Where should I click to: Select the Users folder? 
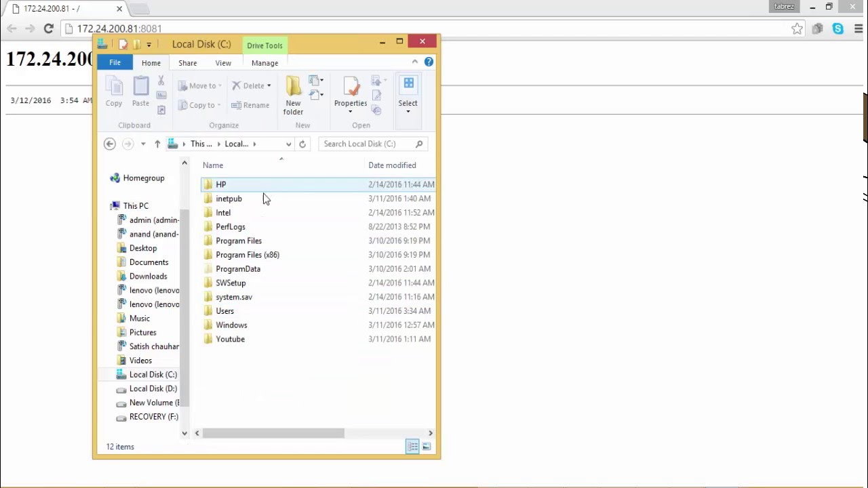[224, 311]
